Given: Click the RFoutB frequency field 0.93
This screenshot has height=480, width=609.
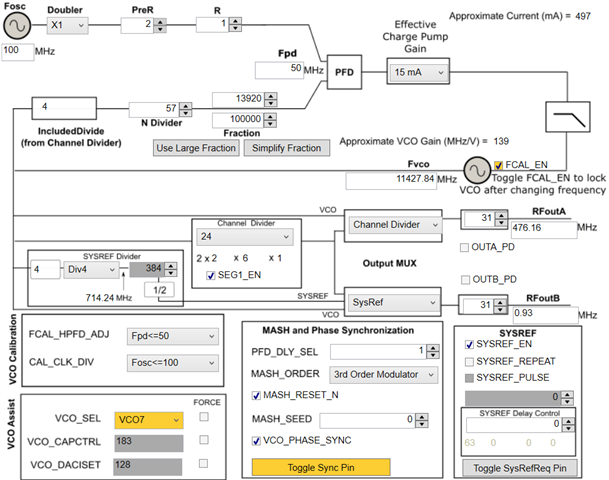Looking at the screenshot, I should tap(545, 314).
